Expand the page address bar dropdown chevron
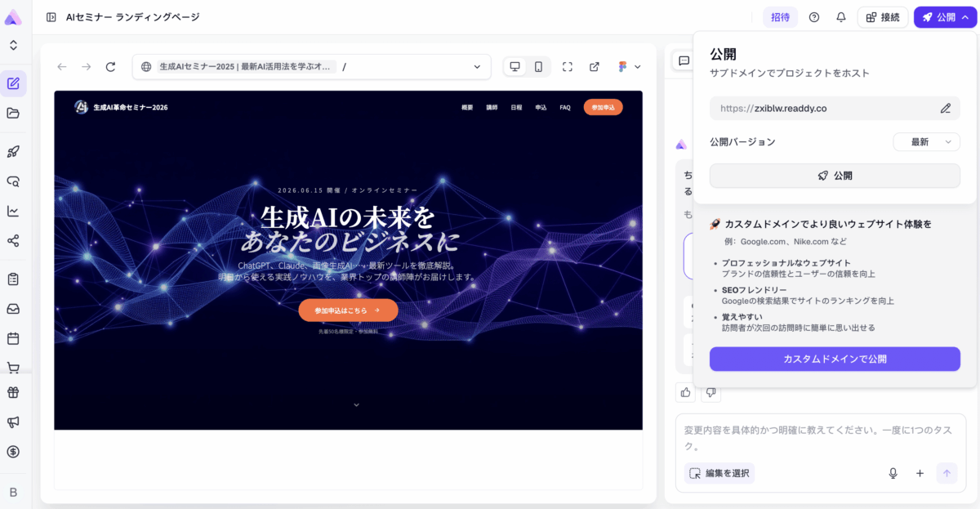Screen dimensions: 980x509 [478, 67]
